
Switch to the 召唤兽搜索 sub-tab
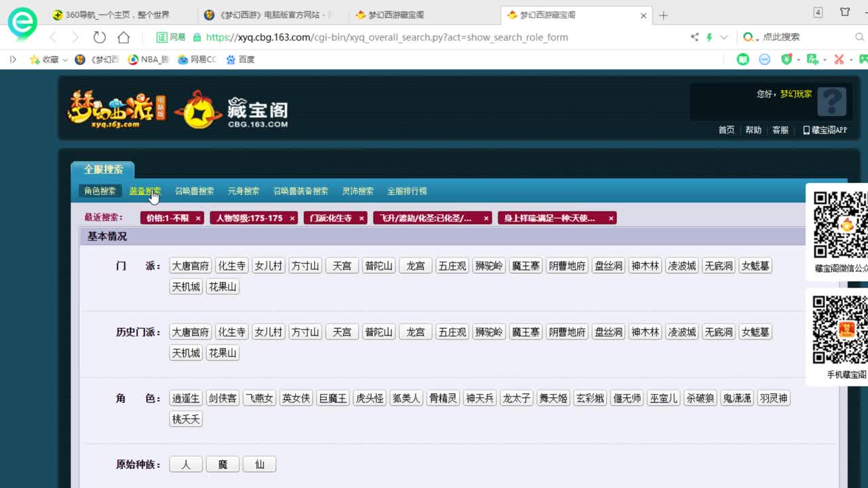tap(194, 191)
